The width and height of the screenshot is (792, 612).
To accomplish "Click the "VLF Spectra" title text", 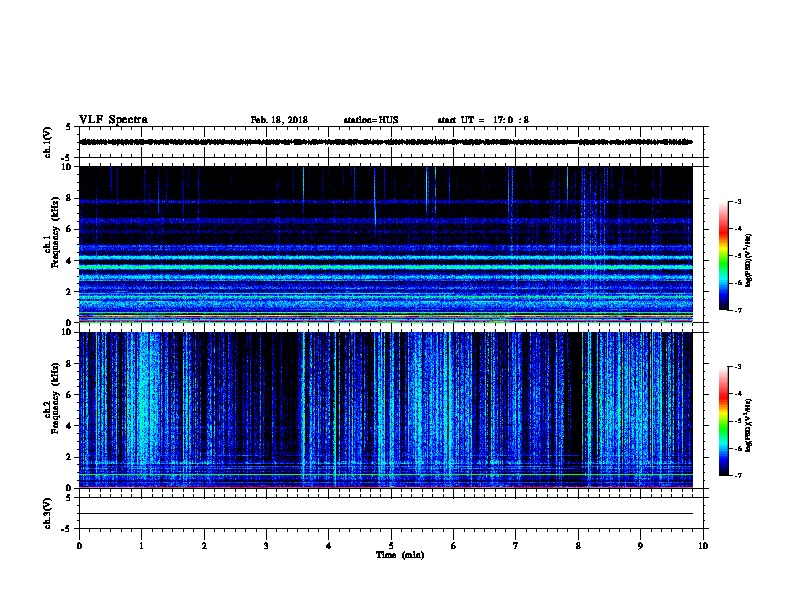I will tap(113, 120).
